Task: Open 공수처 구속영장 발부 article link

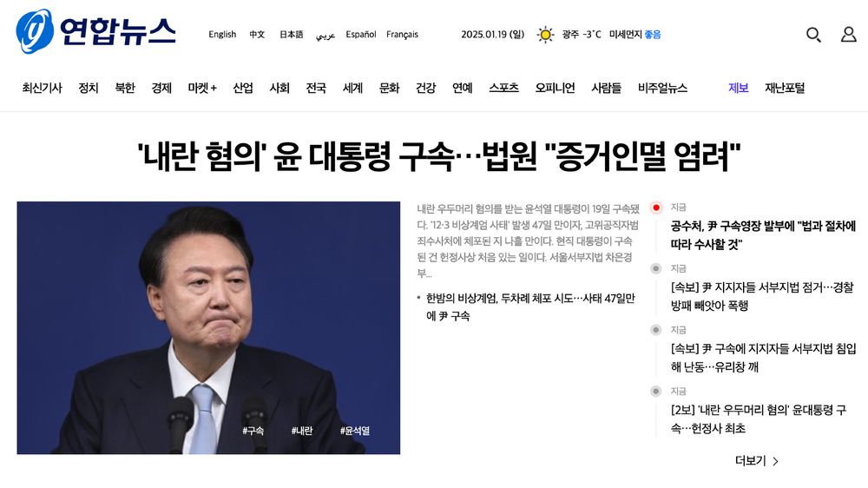Action: 763,234
